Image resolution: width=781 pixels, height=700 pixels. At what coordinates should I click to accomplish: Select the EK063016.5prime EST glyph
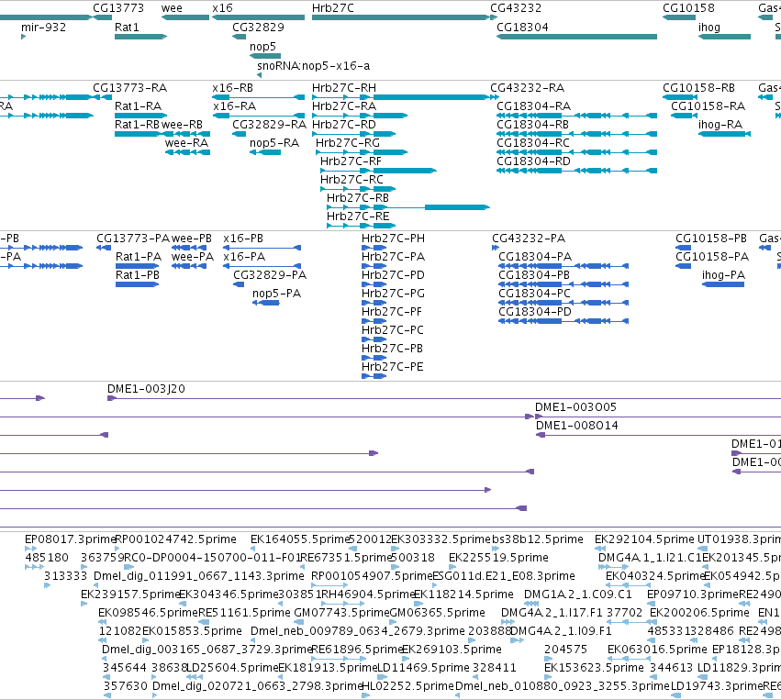pyautogui.click(x=630, y=659)
